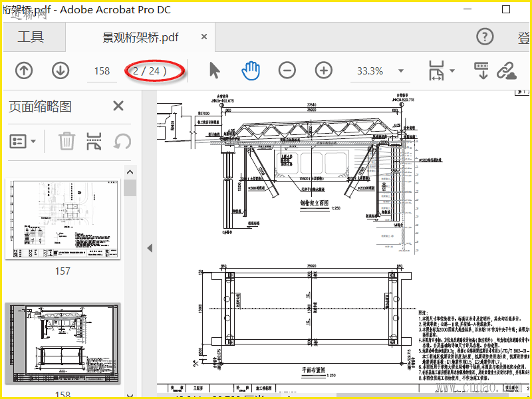Open the zoom percentage dropdown arrow
Image resolution: width=532 pixels, height=399 pixels.
tap(401, 71)
